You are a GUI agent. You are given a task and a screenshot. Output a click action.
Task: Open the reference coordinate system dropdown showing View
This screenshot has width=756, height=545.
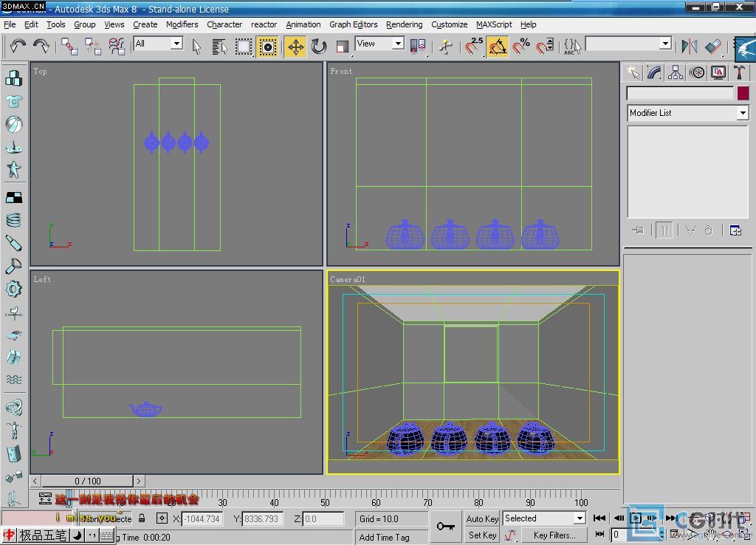[x=379, y=44]
